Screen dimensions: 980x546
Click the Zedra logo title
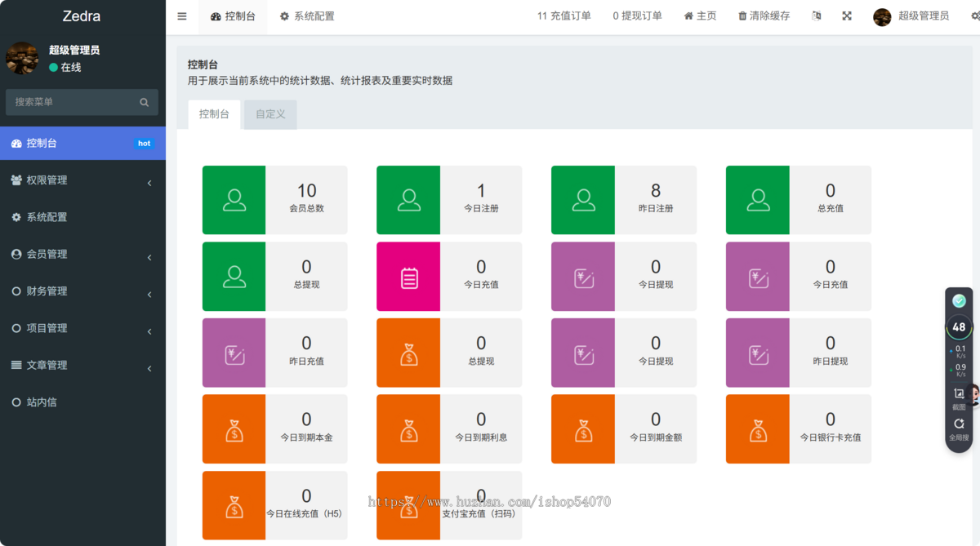[82, 16]
